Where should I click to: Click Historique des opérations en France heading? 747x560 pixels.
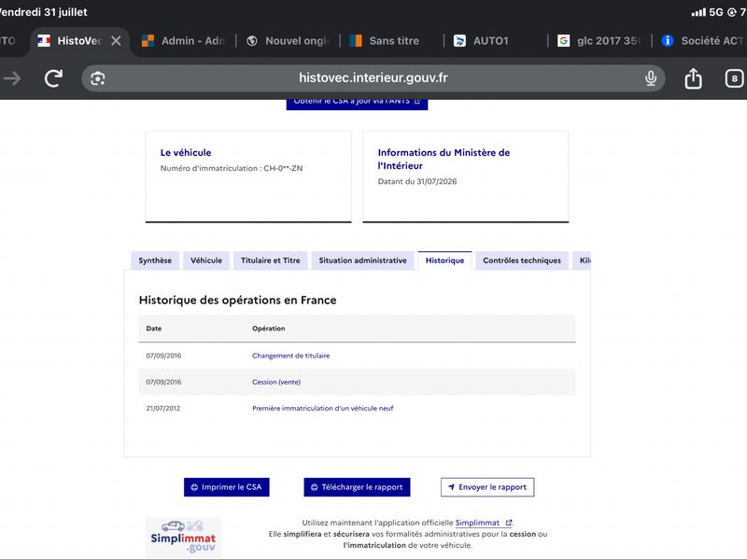coord(238,300)
